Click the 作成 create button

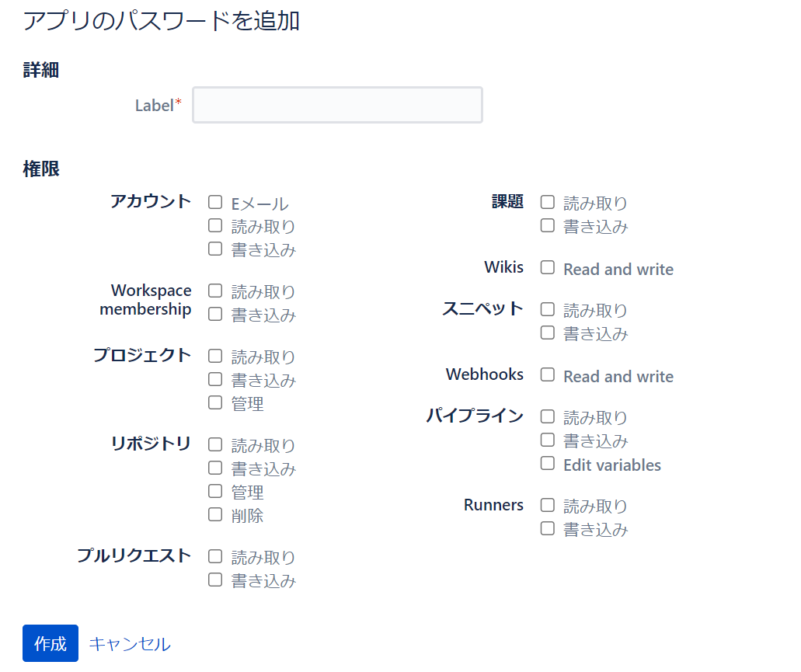coord(50,643)
